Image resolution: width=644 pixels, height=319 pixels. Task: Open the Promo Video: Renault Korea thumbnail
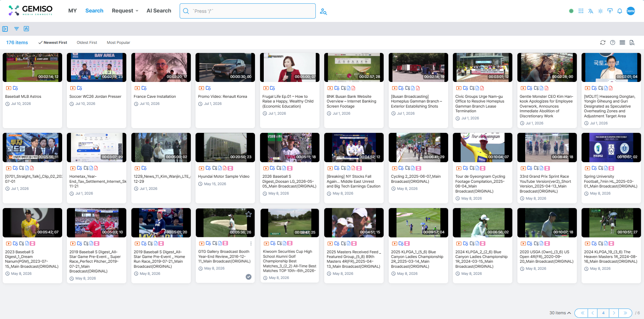[x=225, y=67]
